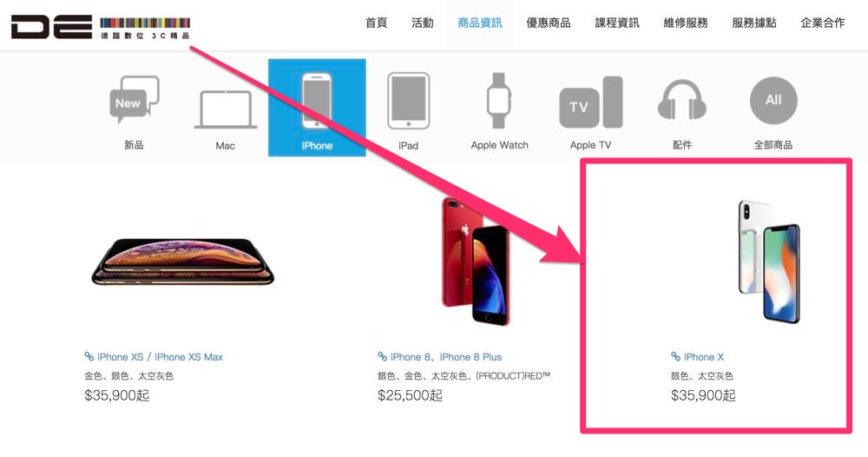Open the 優惠商品 menu item
868x457 pixels.
pos(548,23)
